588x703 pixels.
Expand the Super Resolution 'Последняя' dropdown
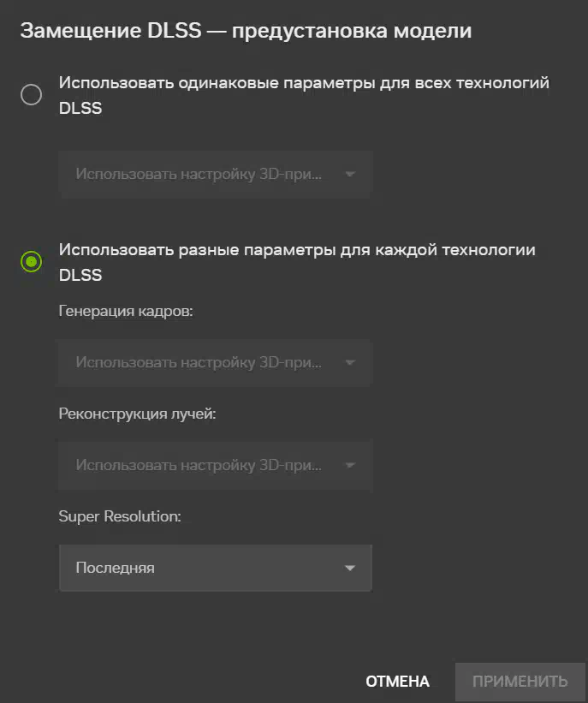tap(216, 568)
